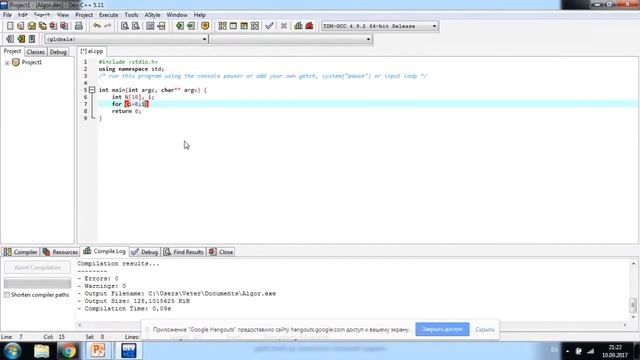Viewport: 640px width, 360px height.
Task: Delete profiling information red icon
Action: tap(309, 26)
